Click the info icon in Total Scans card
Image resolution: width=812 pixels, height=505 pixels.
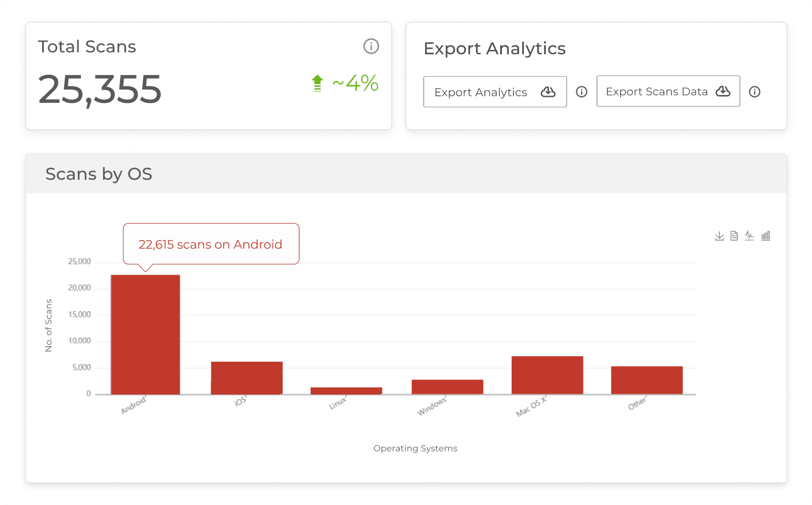coord(371,46)
